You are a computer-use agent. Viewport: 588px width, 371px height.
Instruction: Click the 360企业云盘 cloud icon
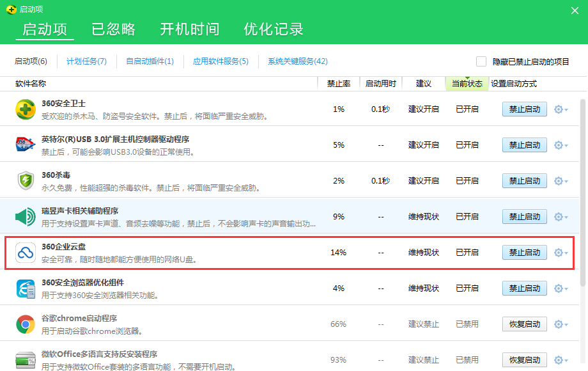pyautogui.click(x=25, y=252)
